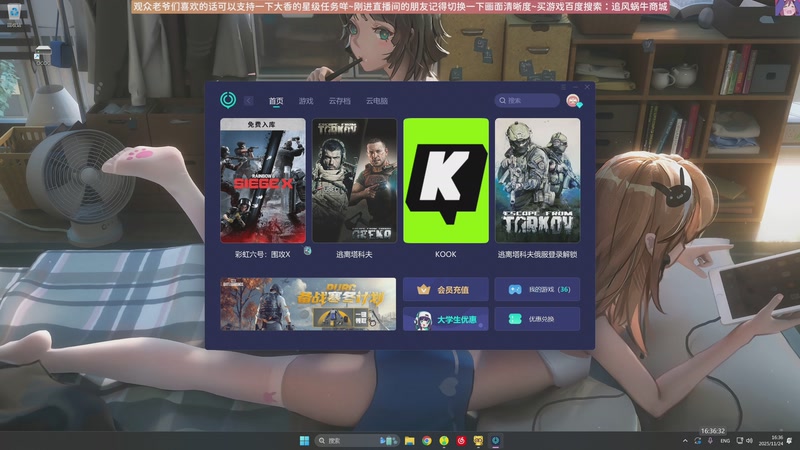Open the PUBG 备战寒冬计划 banner
The image size is (800, 450).
point(308,304)
